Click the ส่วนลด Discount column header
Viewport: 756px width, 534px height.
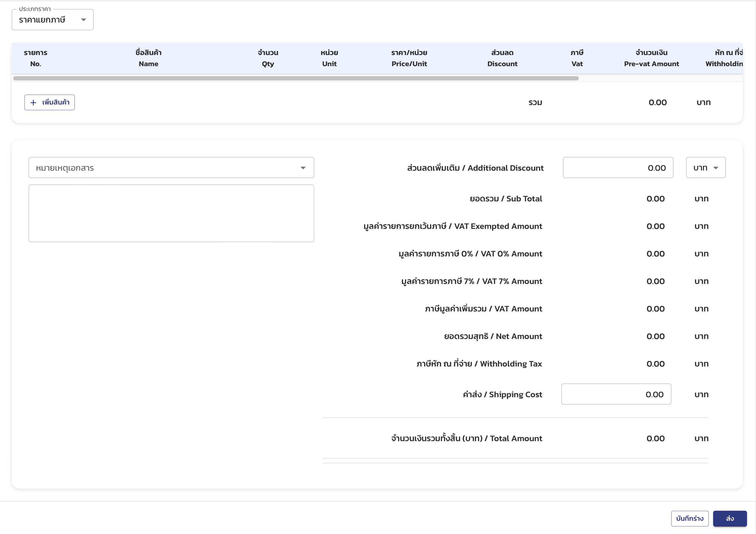coord(503,58)
